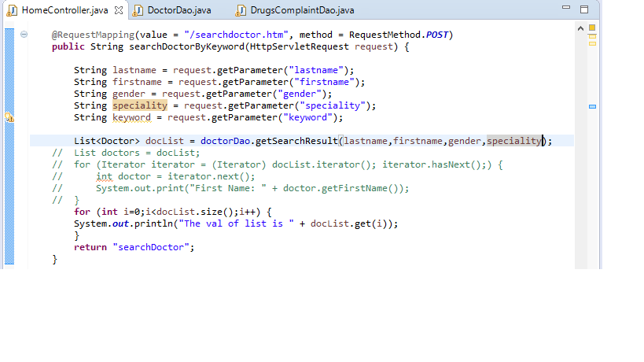Click the commented 'List doctors = docList;' line
This screenshot has width=644, height=362.
(137, 153)
